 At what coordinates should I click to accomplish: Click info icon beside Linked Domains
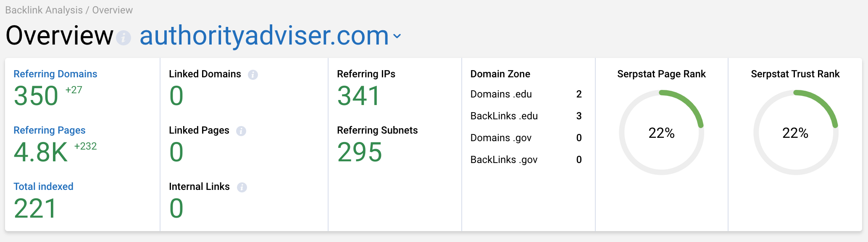[253, 75]
